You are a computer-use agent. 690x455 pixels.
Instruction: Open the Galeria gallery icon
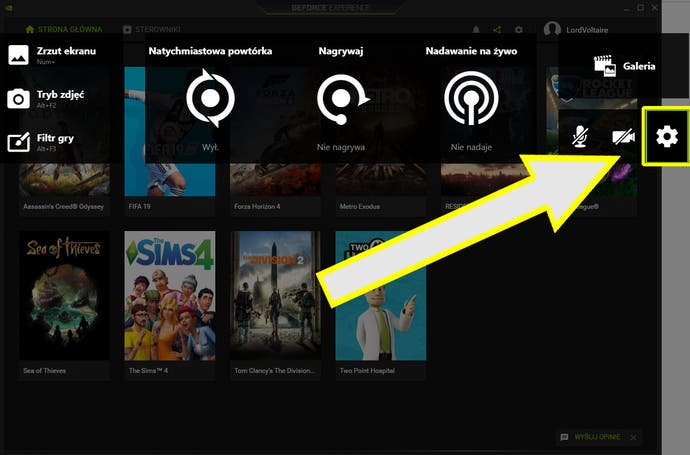605,66
